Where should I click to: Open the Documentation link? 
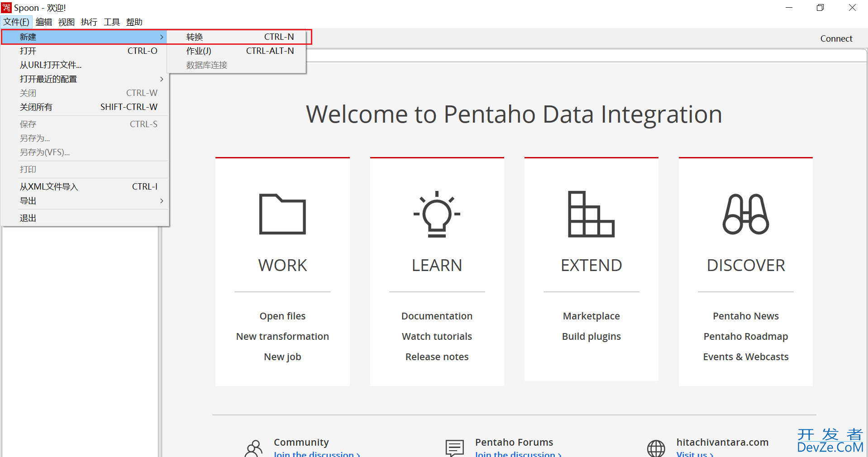pos(437,316)
